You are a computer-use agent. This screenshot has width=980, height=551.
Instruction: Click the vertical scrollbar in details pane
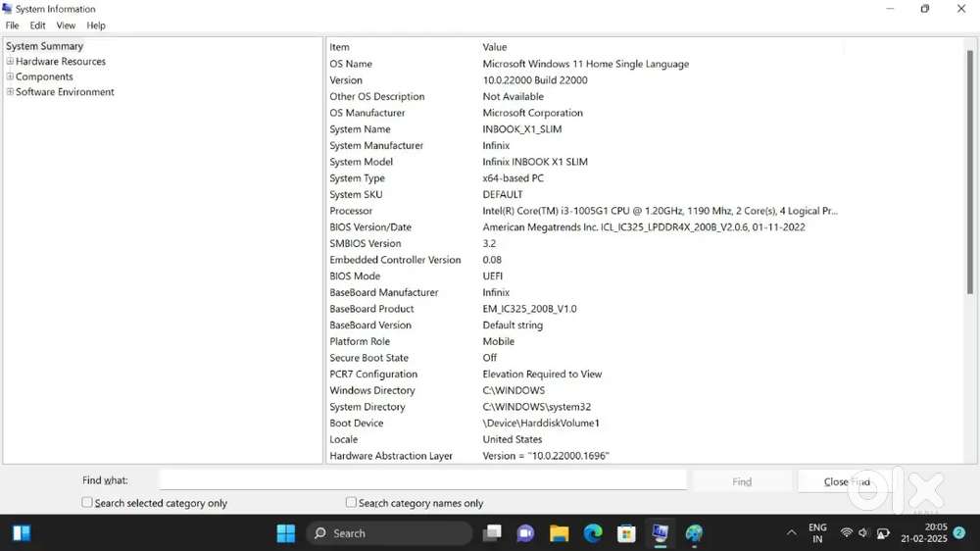[970, 245]
